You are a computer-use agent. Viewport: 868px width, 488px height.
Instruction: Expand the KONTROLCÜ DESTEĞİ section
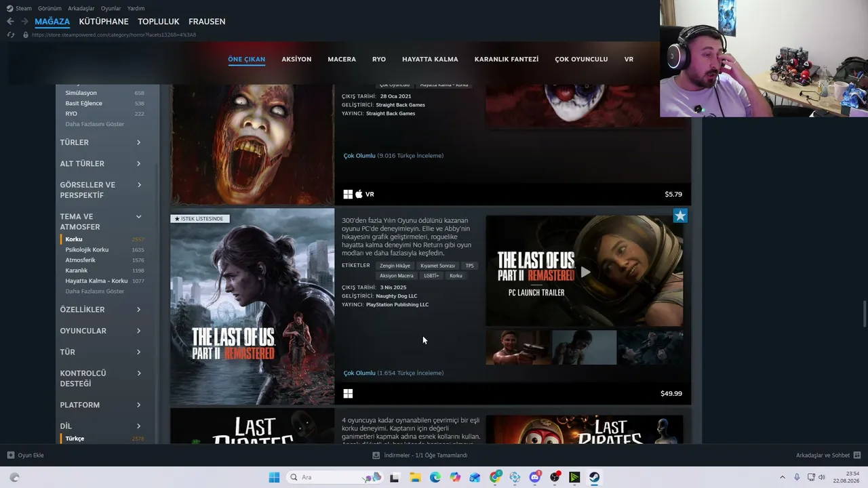pos(101,378)
